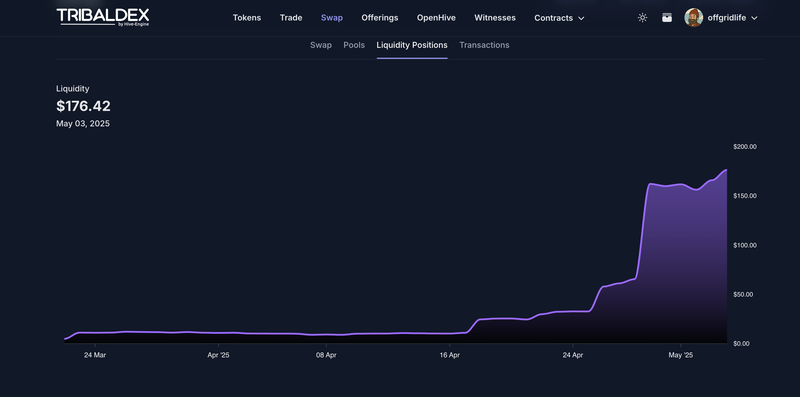This screenshot has width=800, height=397.
Task: Open the Transactions tab
Action: [484, 45]
